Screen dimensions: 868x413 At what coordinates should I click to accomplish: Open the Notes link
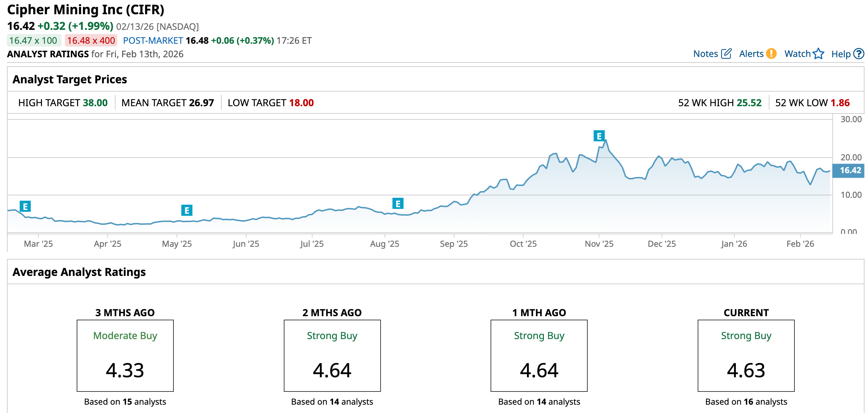705,54
